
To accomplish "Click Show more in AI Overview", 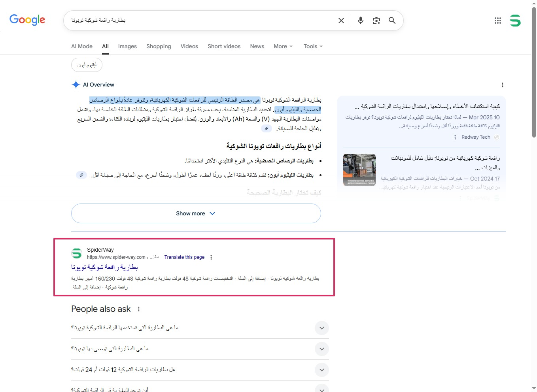I will 196,213.
